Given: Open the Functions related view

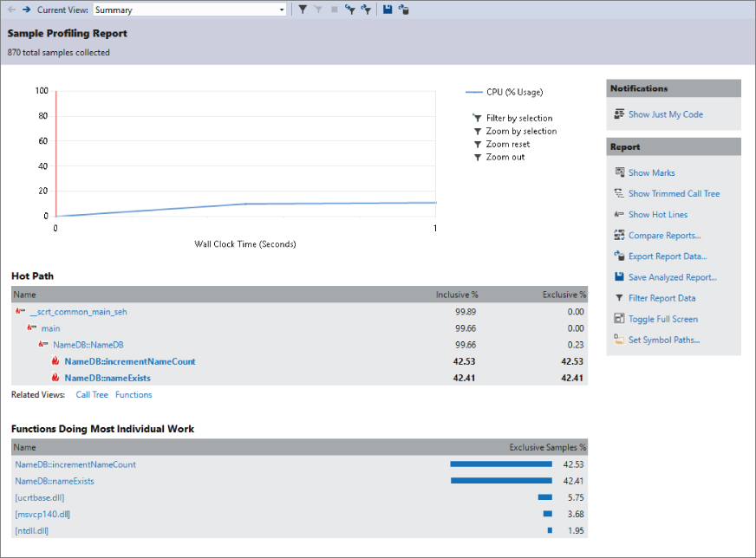Looking at the screenshot, I should 134,395.
